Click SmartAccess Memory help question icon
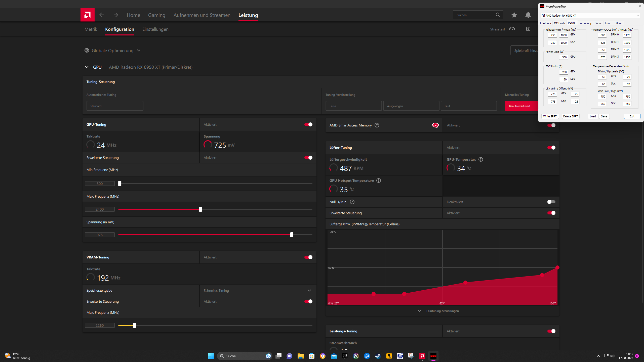644x362 pixels. click(377, 125)
